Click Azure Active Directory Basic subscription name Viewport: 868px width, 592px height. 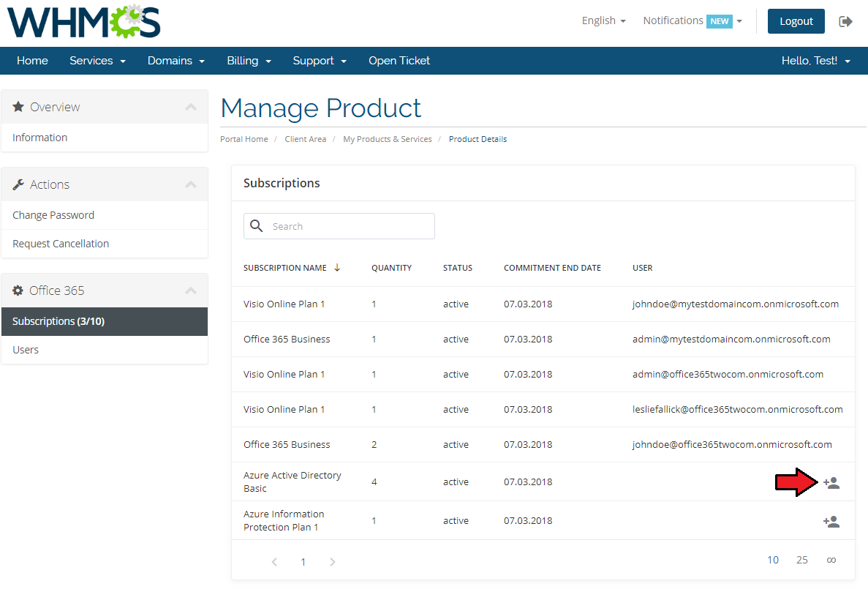(x=293, y=482)
